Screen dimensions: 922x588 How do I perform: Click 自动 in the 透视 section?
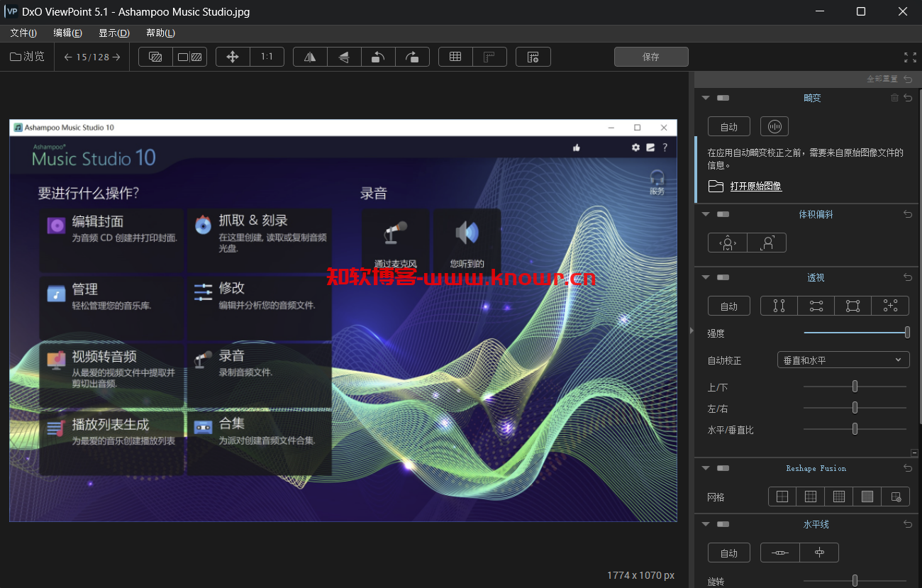point(729,306)
